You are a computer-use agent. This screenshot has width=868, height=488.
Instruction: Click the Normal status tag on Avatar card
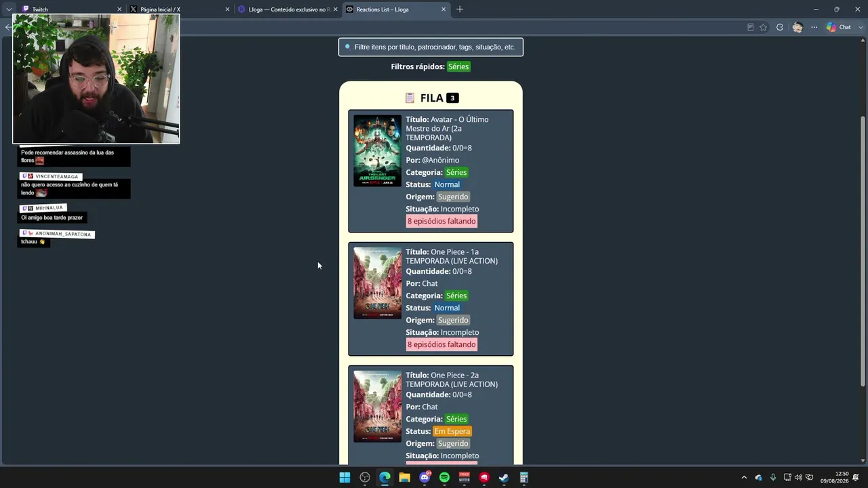[447, 184]
